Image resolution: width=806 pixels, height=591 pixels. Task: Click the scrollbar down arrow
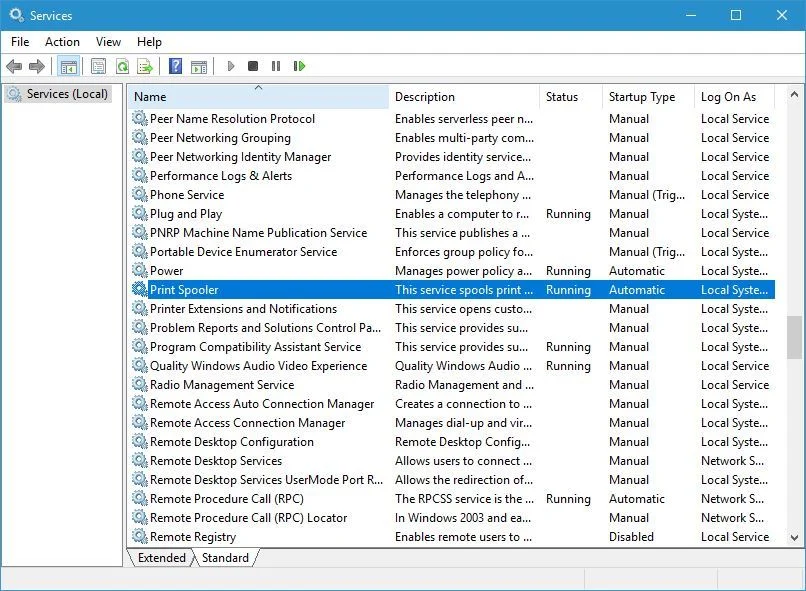point(794,538)
